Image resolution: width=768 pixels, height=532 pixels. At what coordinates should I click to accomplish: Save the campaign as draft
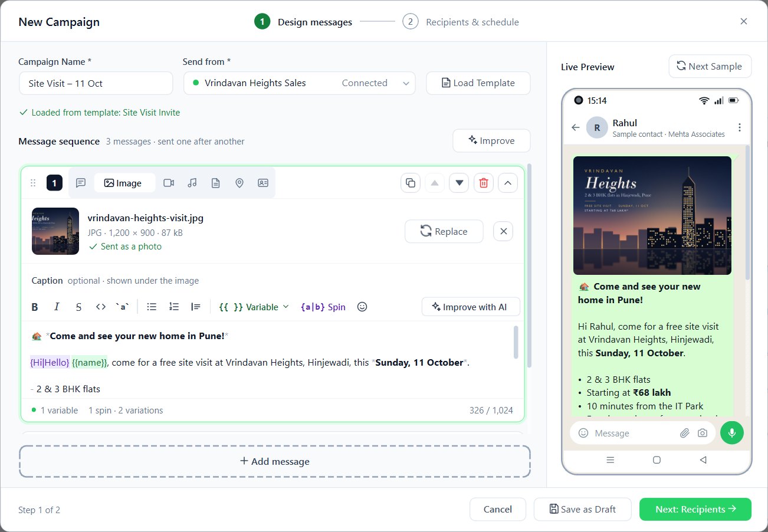coord(583,509)
